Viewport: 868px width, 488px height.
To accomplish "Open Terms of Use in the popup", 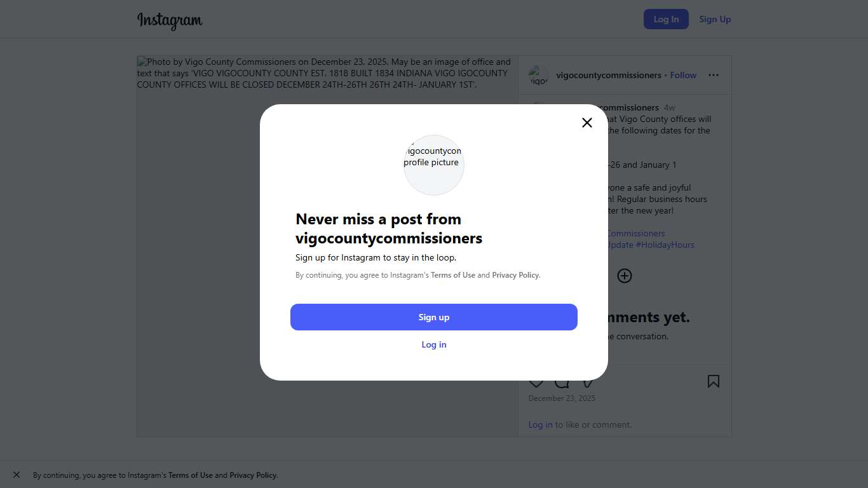I will 453,275.
